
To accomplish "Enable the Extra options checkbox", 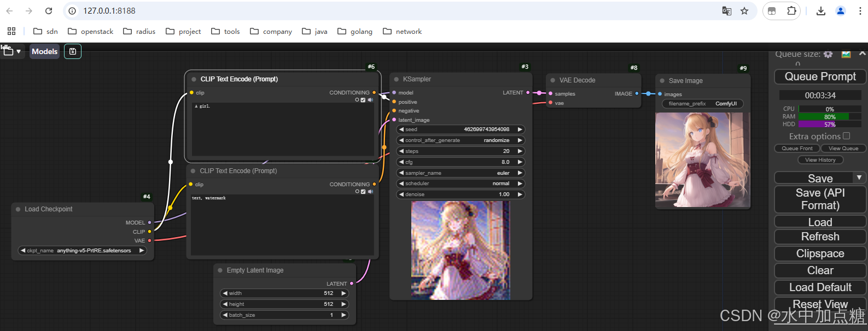I will click(x=847, y=136).
